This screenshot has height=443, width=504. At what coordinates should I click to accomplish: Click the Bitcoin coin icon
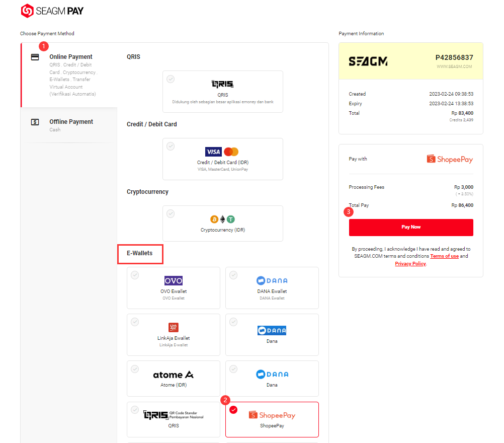coord(214,219)
